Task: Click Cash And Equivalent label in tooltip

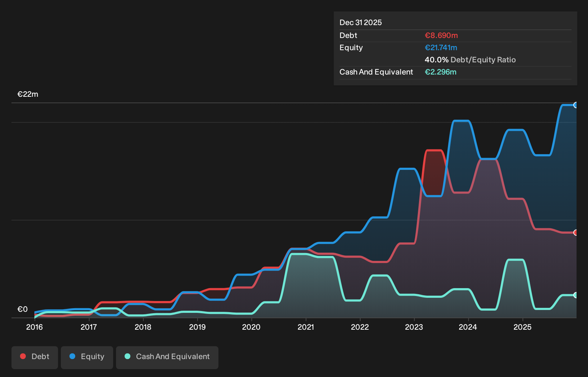Action: click(376, 72)
